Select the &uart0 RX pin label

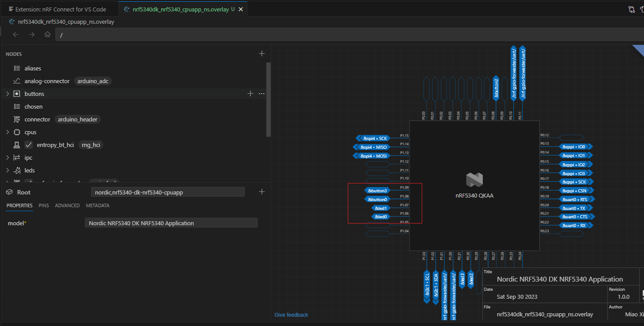576,226
